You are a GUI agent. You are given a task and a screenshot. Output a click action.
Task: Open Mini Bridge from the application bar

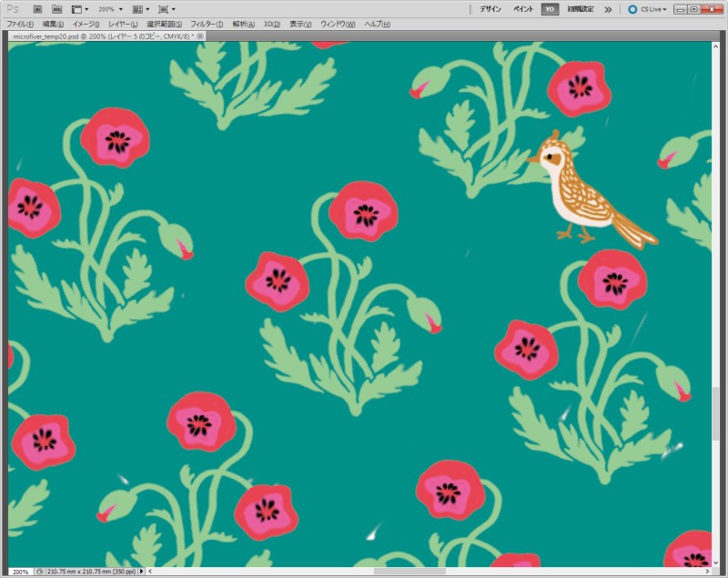click(56, 8)
